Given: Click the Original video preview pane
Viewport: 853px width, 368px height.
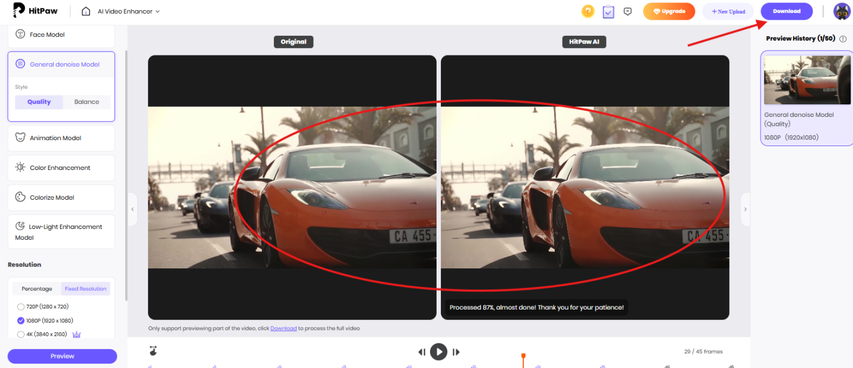Looking at the screenshot, I should coord(292,187).
